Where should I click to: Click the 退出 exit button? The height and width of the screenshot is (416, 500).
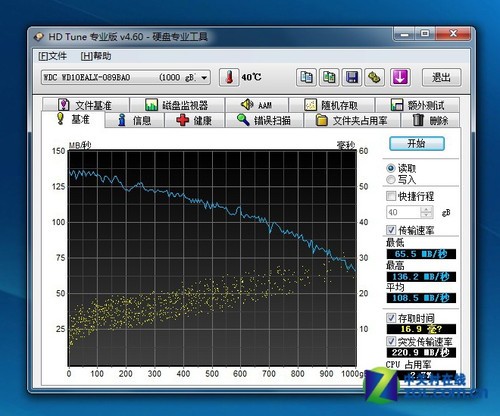coord(442,77)
